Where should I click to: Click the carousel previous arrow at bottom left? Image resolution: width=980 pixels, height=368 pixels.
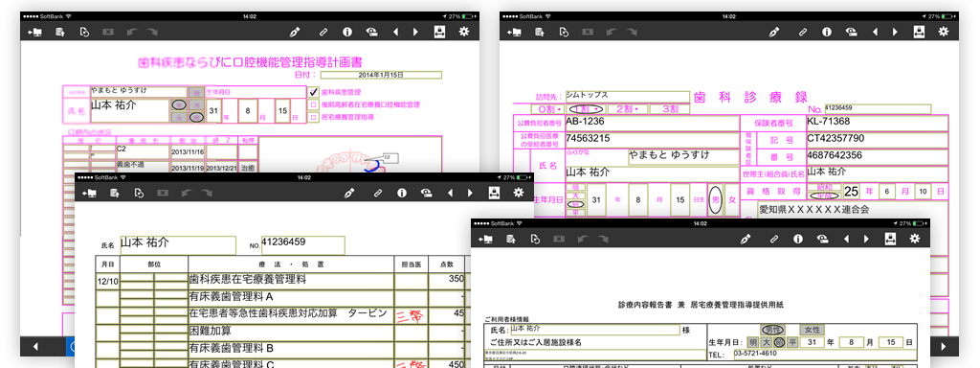pyautogui.click(x=35, y=346)
